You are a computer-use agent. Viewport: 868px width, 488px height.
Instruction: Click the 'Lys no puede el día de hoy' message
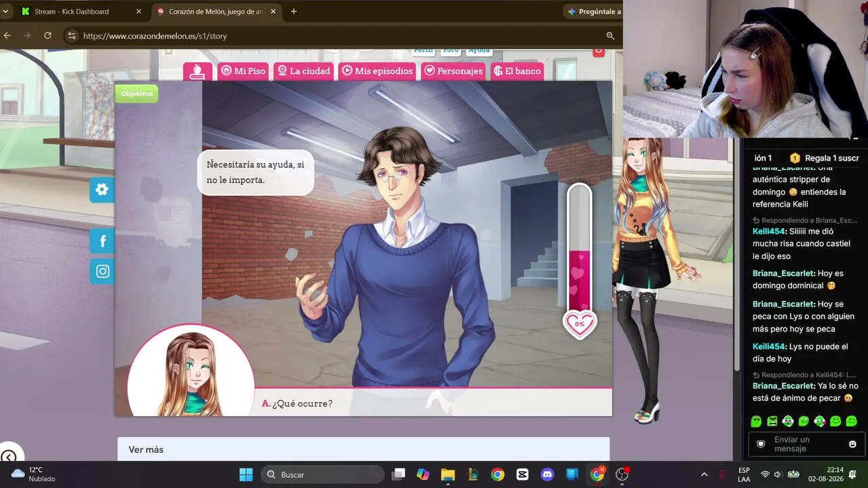pyautogui.click(x=800, y=352)
